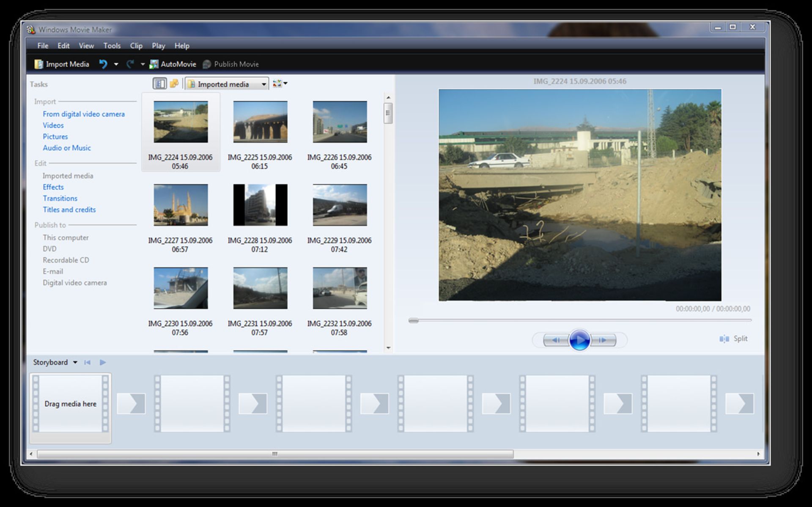
Task: Click the Import Media button
Action: (62, 64)
